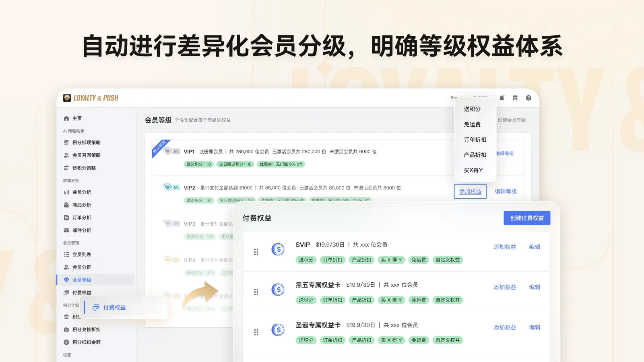This screenshot has height=362, width=644.
Task: Open 邮件分析 using the envelope icon
Action: 81,230
